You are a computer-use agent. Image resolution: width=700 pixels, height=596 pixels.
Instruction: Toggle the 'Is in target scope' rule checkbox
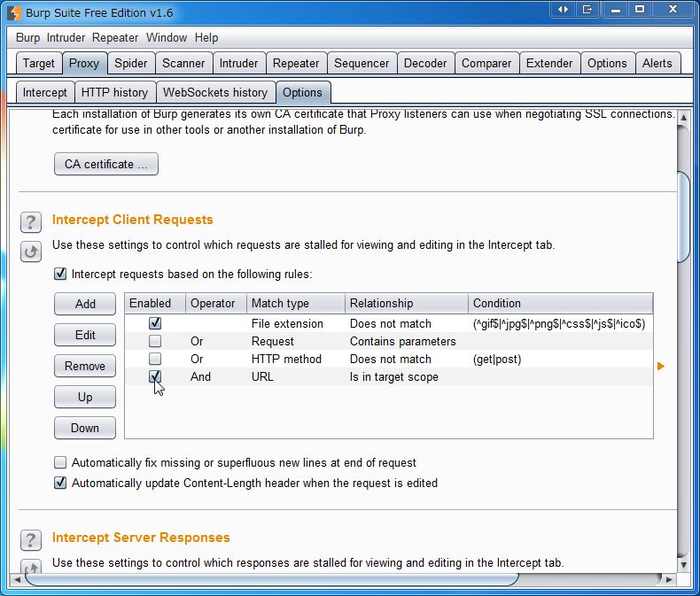[x=155, y=376]
